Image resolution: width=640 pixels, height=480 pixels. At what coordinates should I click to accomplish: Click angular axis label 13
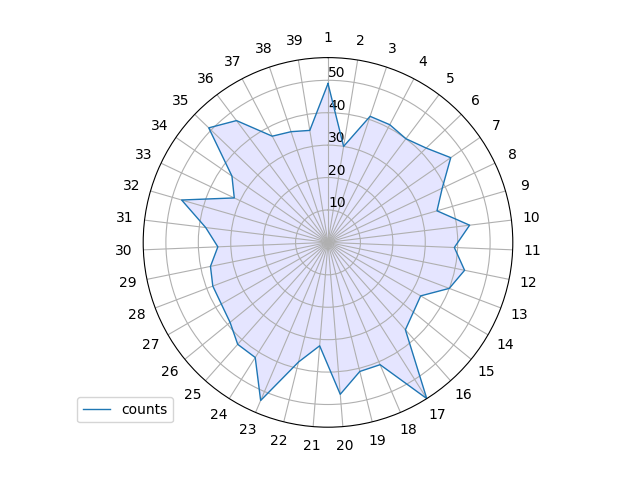click(520, 314)
